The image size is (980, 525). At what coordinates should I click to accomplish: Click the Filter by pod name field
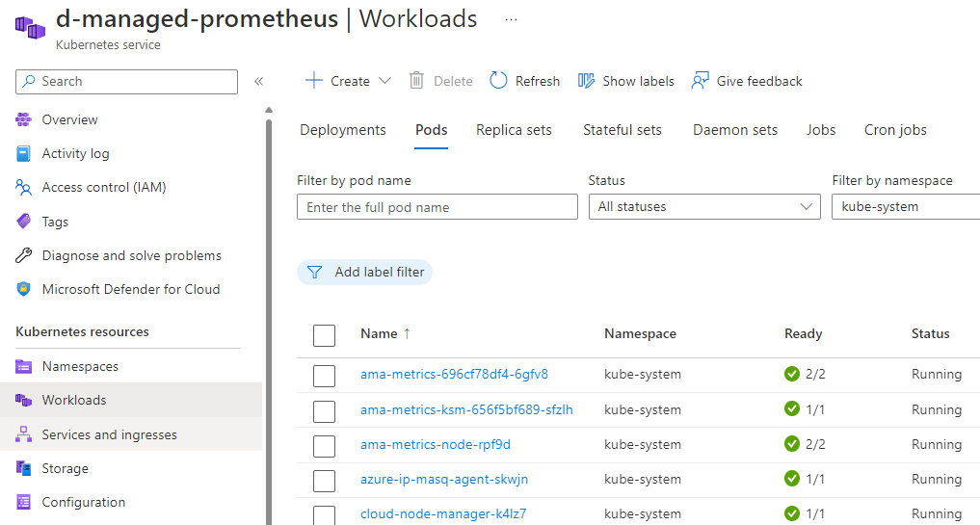pos(437,207)
